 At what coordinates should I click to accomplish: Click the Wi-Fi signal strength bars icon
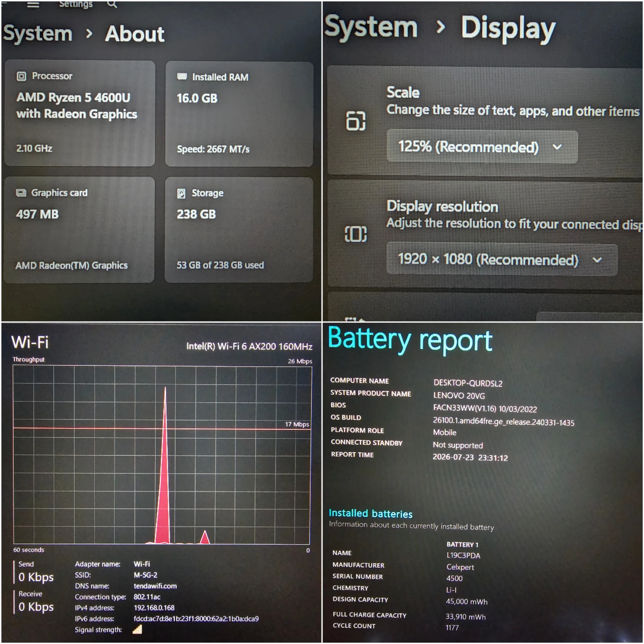(137, 629)
